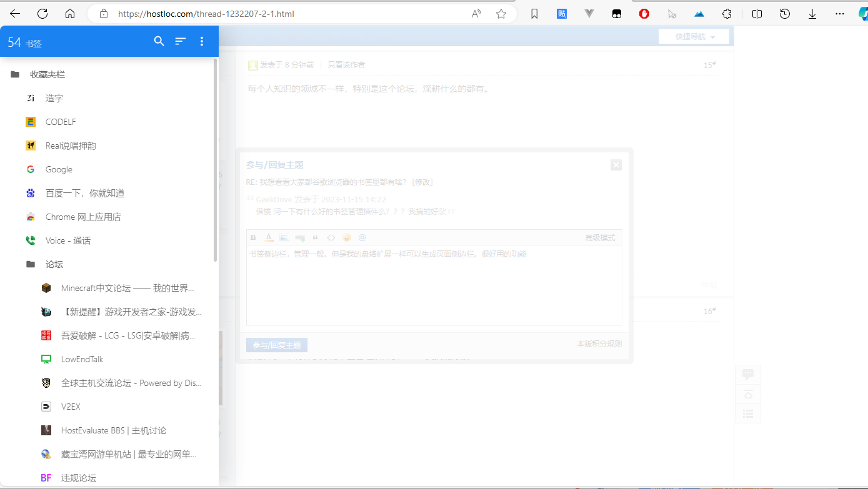
Task: Collapse the 论坛 bookmarks folder
Action: tap(31, 264)
